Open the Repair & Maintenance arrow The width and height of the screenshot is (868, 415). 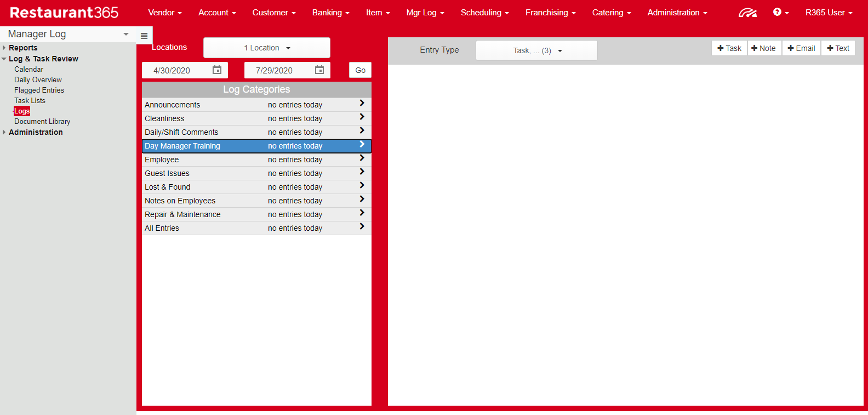pos(362,213)
